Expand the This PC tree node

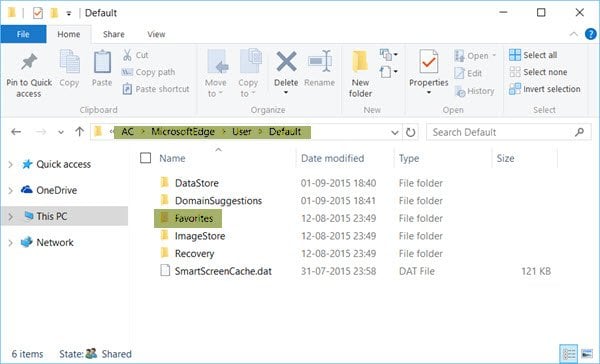pyautogui.click(x=11, y=217)
